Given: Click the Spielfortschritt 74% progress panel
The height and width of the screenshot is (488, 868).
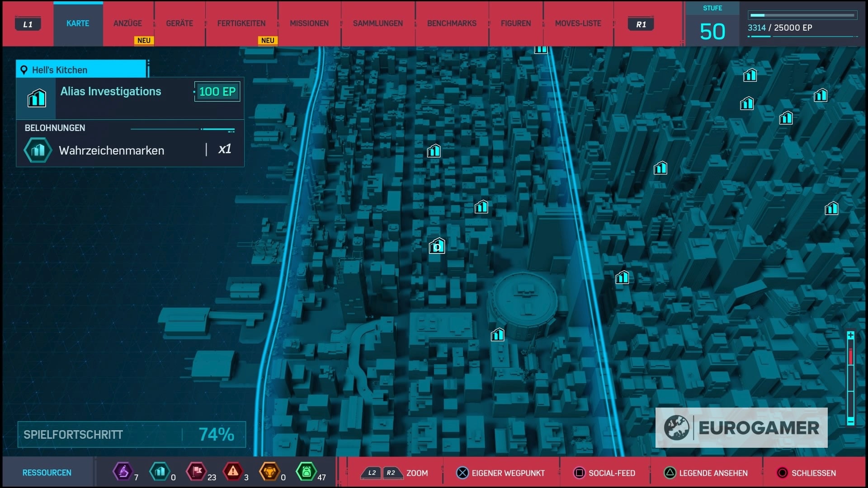Looking at the screenshot, I should pyautogui.click(x=132, y=435).
